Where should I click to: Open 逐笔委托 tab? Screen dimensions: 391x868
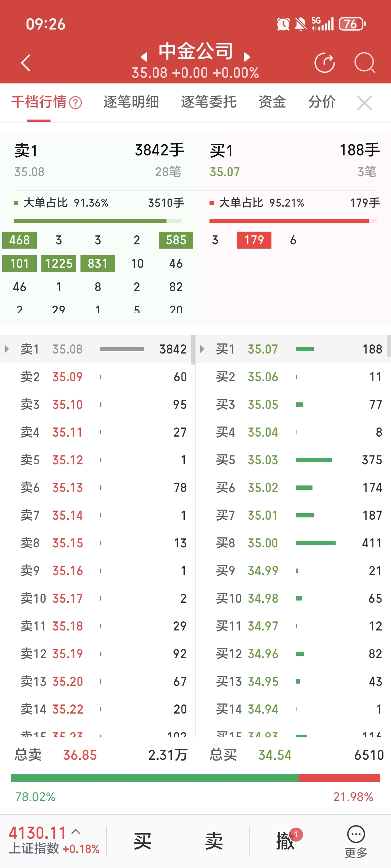pos(208,102)
